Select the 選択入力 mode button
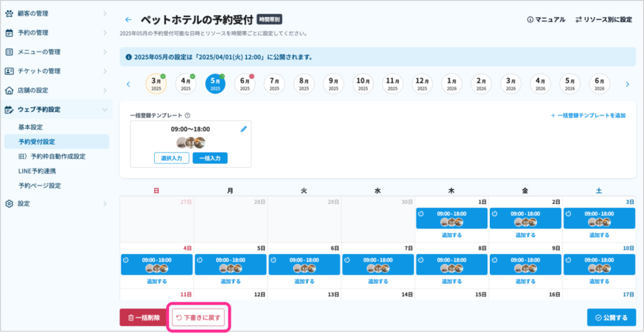The height and width of the screenshot is (333, 644). tap(172, 158)
